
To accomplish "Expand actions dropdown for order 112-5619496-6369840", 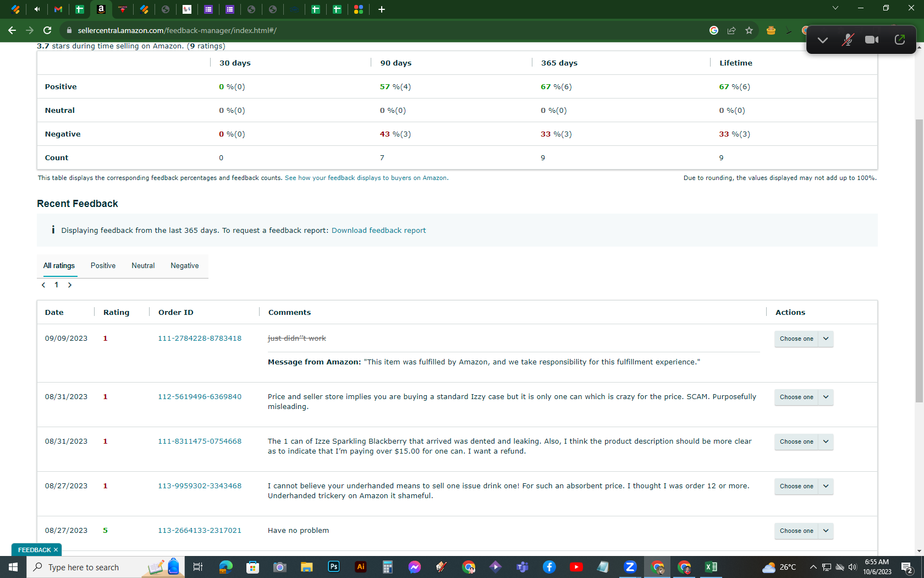I will pyautogui.click(x=804, y=397).
